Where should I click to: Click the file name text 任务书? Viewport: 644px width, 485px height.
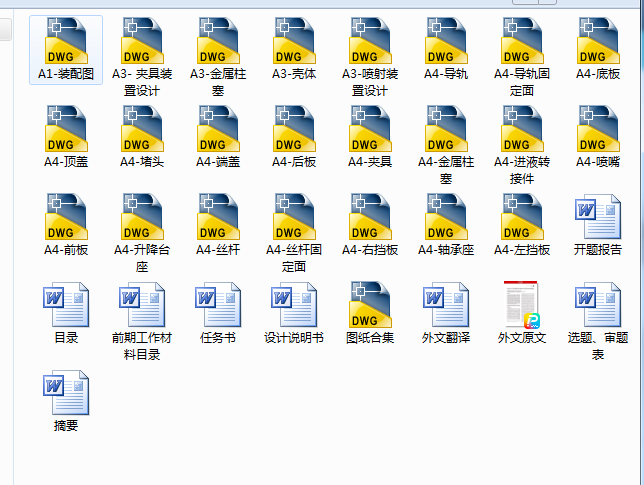[218, 338]
